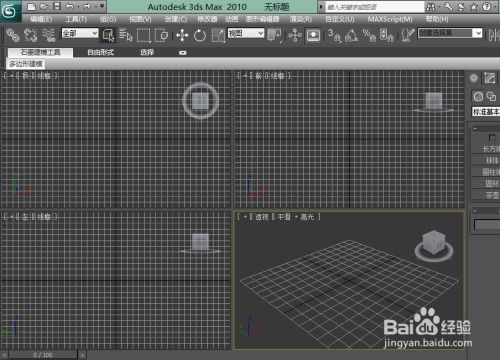Open the selection filter 全部 dropdown
Viewport: 500px width, 360px height.
[80, 33]
